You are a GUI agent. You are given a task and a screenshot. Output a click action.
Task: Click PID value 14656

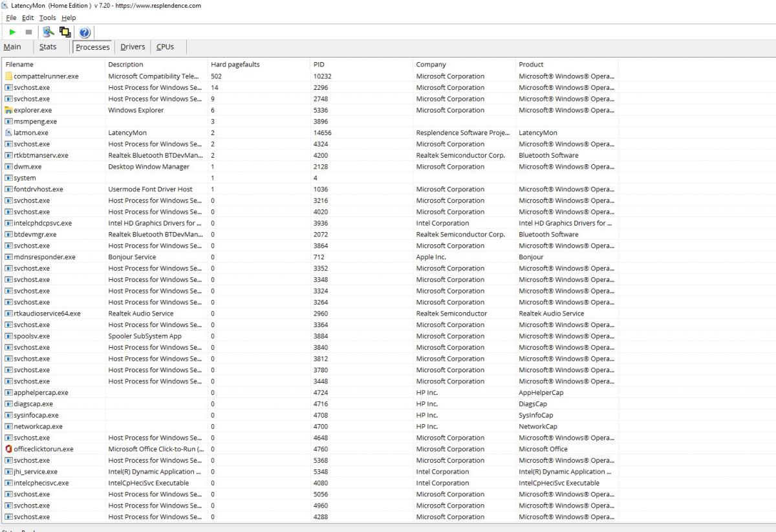coord(323,133)
